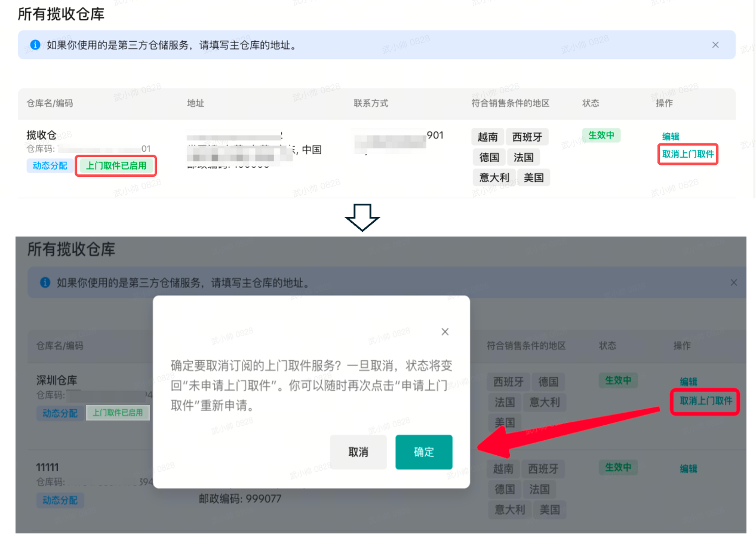
Task: Click 编辑 for the 揽收仓 warehouse
Action: pyautogui.click(x=671, y=136)
